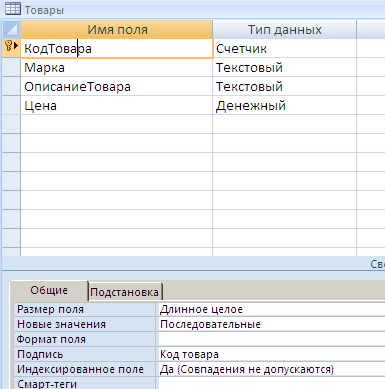Open the Счетчик data type cell
This screenshot has width=385, height=389.
284,49
